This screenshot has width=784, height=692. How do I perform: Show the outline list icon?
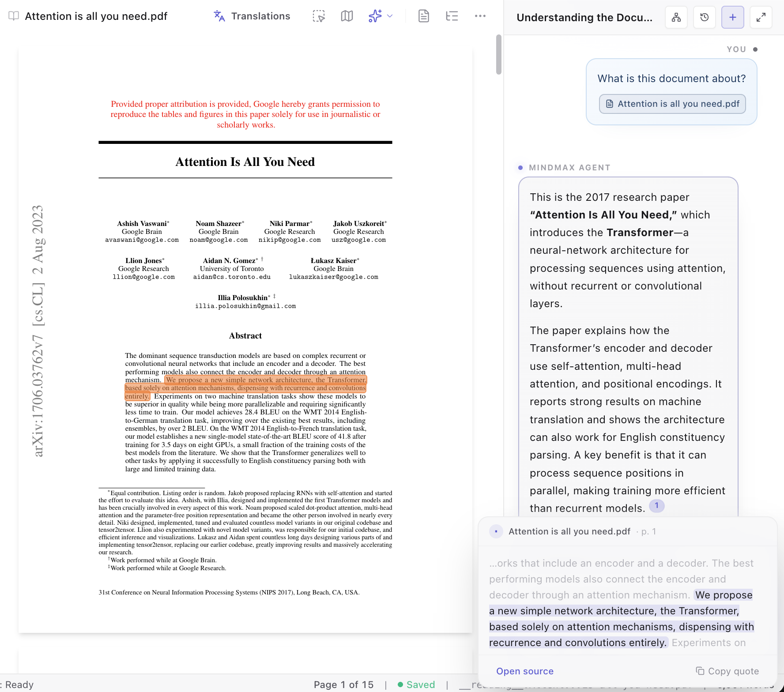pyautogui.click(x=452, y=16)
